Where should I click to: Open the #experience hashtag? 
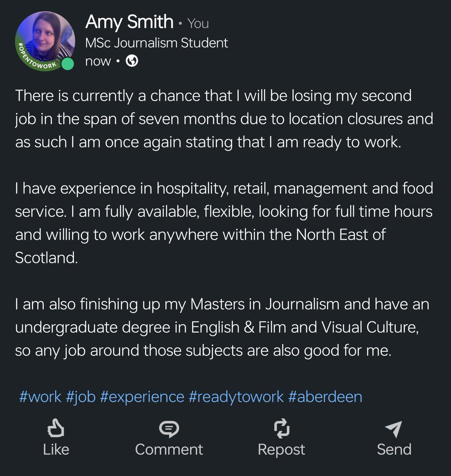click(142, 396)
